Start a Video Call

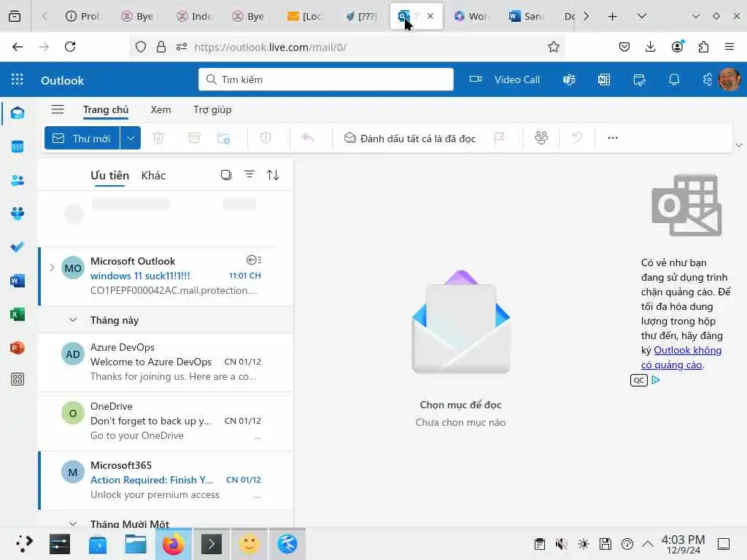(505, 79)
